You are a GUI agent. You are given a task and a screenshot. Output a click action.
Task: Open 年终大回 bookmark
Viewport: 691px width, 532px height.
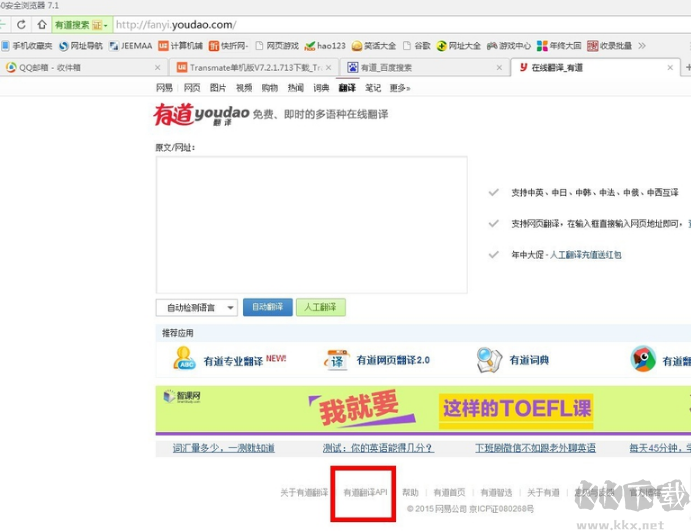click(x=559, y=46)
